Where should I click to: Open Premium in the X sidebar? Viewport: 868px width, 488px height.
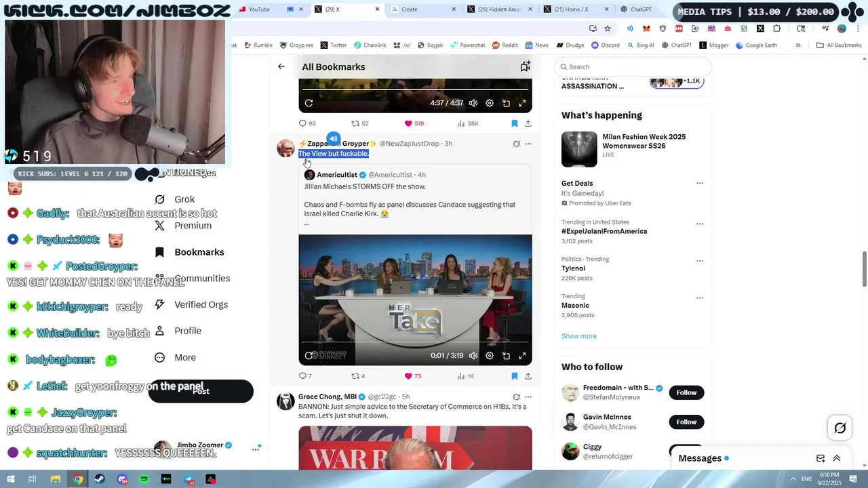click(x=183, y=226)
